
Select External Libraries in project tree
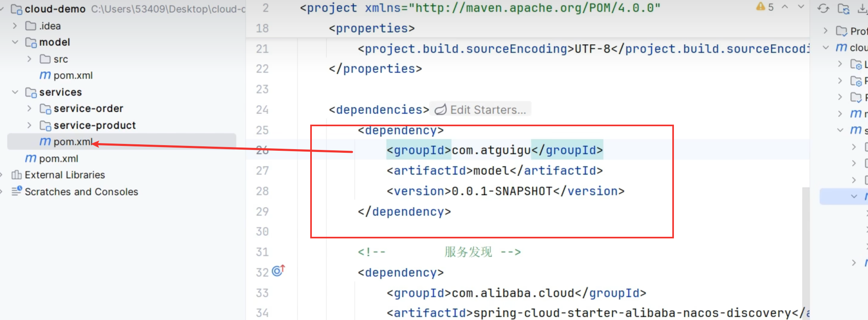pyautogui.click(x=64, y=175)
